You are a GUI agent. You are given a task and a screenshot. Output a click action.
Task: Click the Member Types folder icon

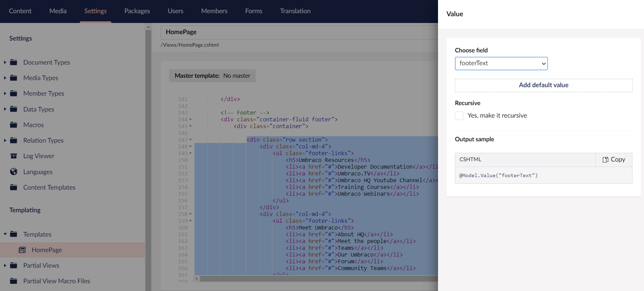click(x=14, y=93)
